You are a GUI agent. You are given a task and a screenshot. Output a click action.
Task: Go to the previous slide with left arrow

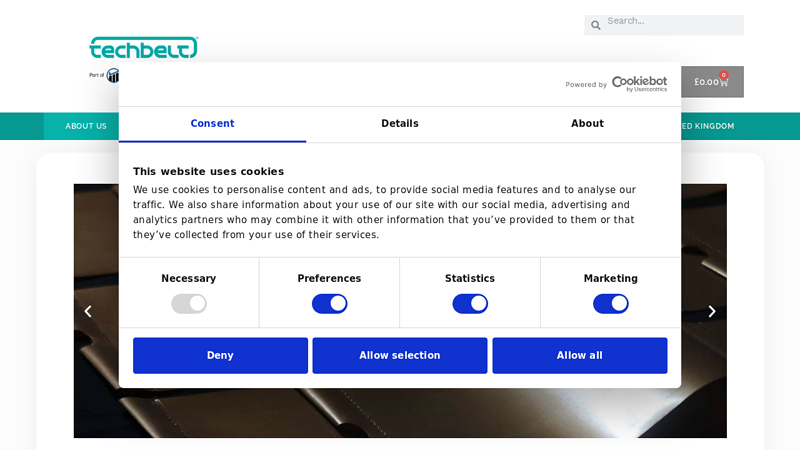click(88, 311)
